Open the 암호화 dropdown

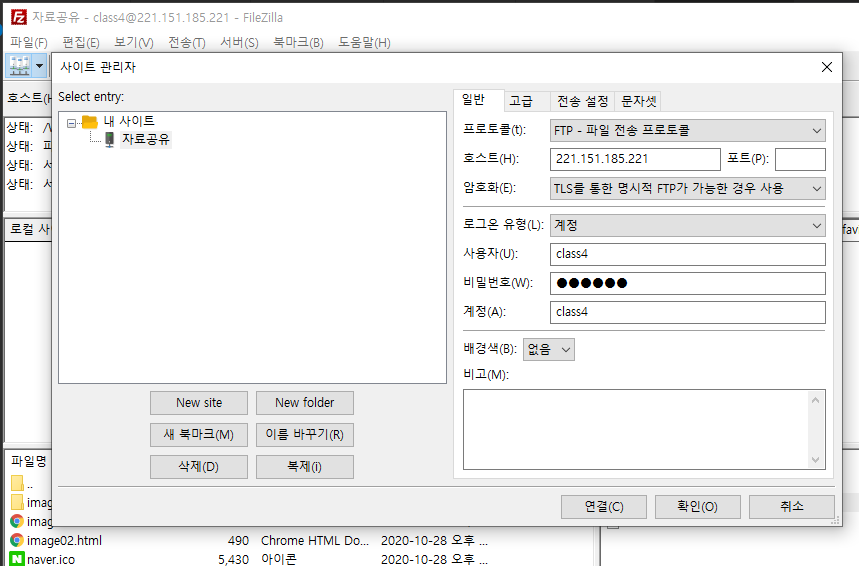[x=688, y=188]
